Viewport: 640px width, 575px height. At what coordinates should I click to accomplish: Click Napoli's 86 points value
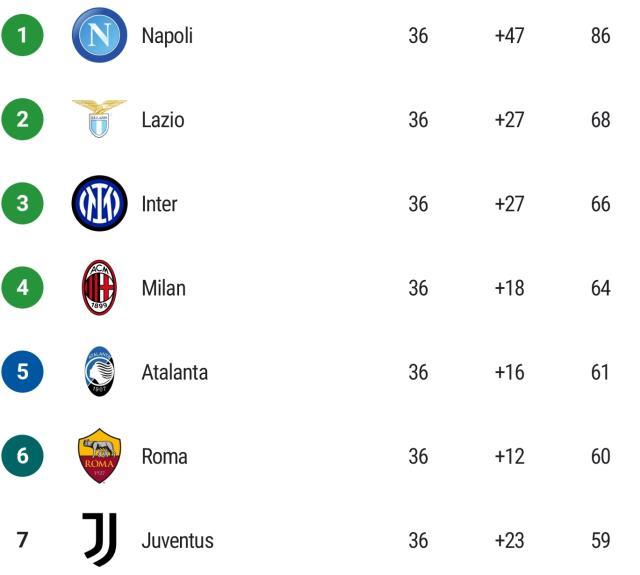600,36
